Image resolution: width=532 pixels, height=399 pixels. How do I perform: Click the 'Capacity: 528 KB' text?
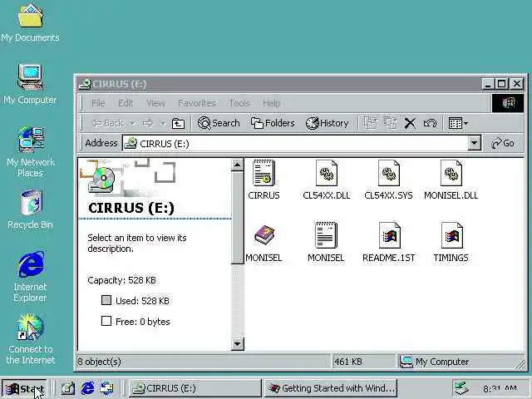121,280
